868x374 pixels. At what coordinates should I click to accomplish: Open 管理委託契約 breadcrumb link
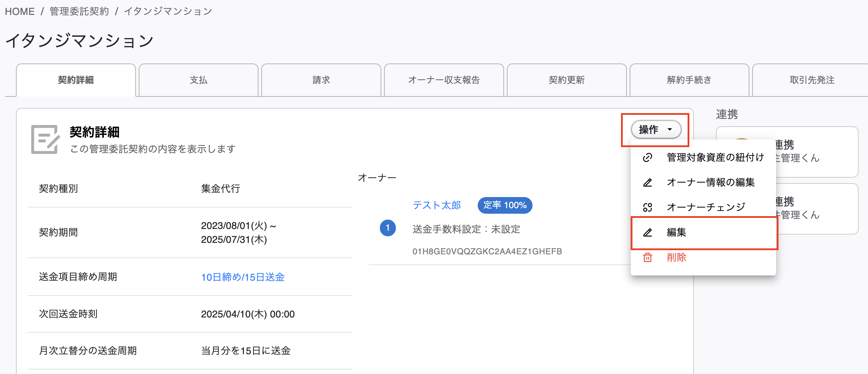coord(79,11)
